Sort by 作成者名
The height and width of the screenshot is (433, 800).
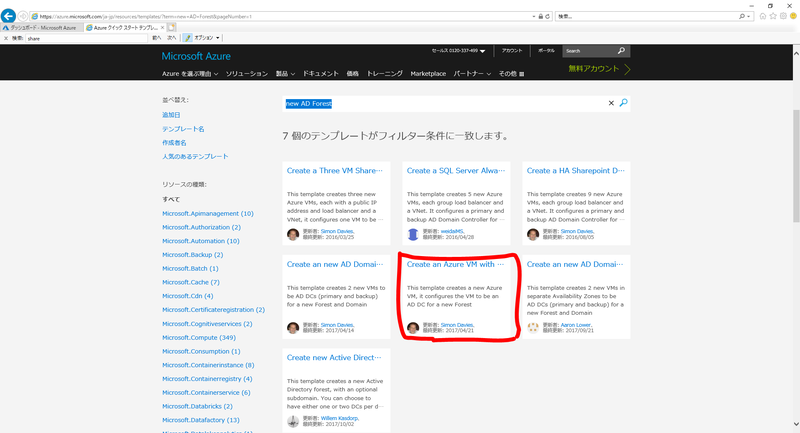coord(174,143)
